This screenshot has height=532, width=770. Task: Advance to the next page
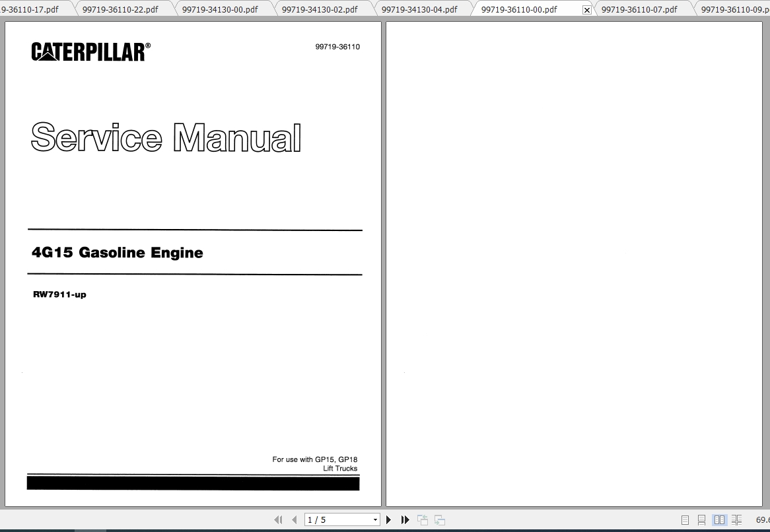[x=388, y=519]
